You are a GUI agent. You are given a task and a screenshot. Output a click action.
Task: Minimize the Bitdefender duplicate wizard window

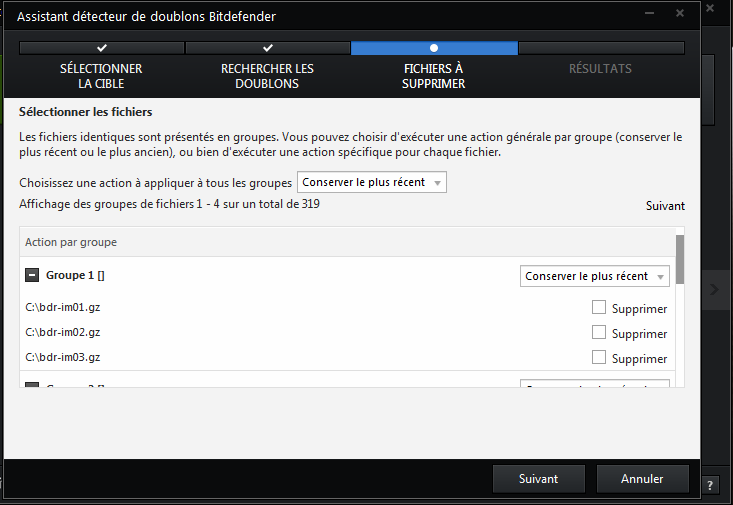(649, 13)
